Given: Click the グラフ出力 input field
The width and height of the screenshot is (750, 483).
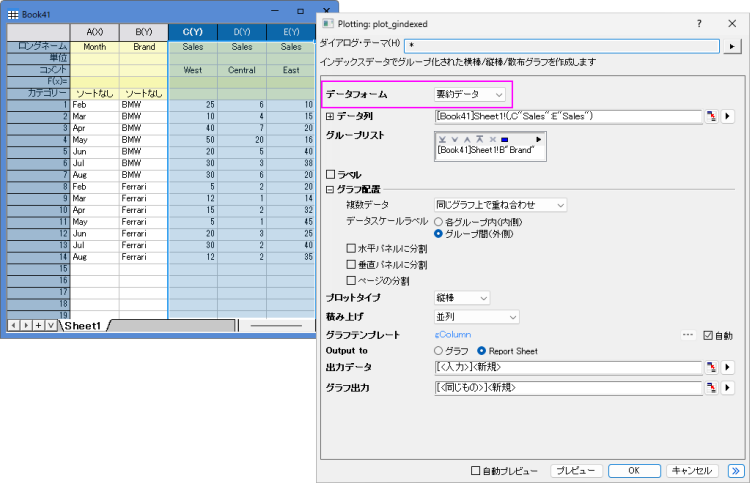Looking at the screenshot, I should 568,387.
